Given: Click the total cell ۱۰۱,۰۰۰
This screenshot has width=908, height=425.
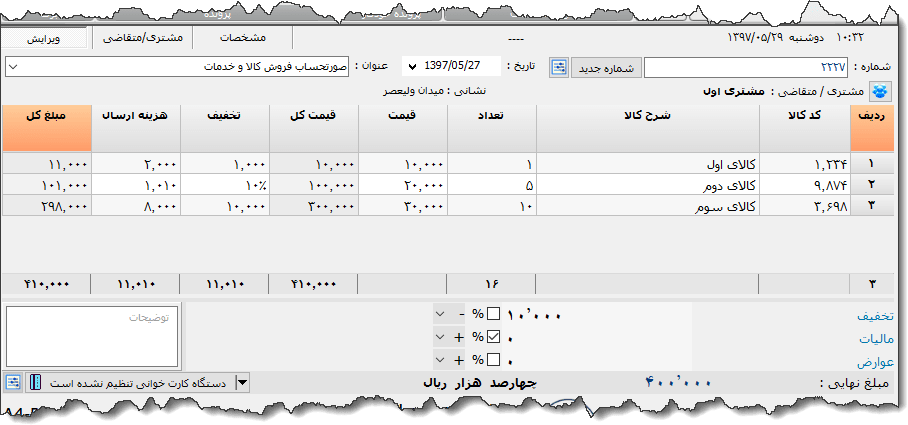Looking at the screenshot, I should [x=46, y=185].
